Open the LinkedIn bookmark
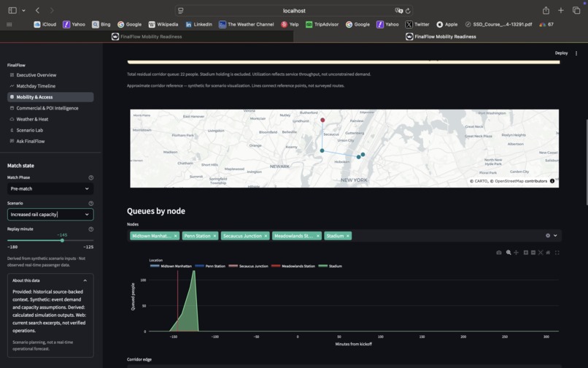The height and width of the screenshot is (368, 588). [198, 24]
